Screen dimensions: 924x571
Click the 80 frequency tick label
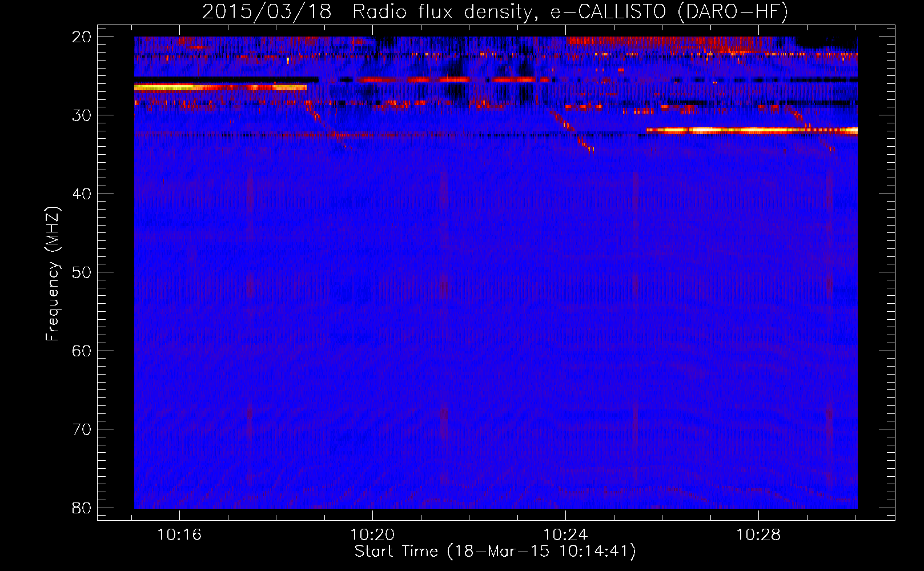tap(82, 508)
